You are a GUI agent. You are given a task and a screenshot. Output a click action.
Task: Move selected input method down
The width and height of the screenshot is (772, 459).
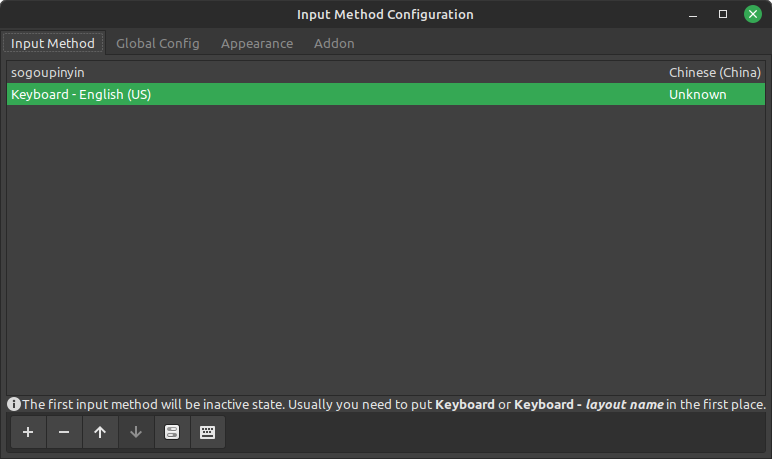click(x=136, y=432)
